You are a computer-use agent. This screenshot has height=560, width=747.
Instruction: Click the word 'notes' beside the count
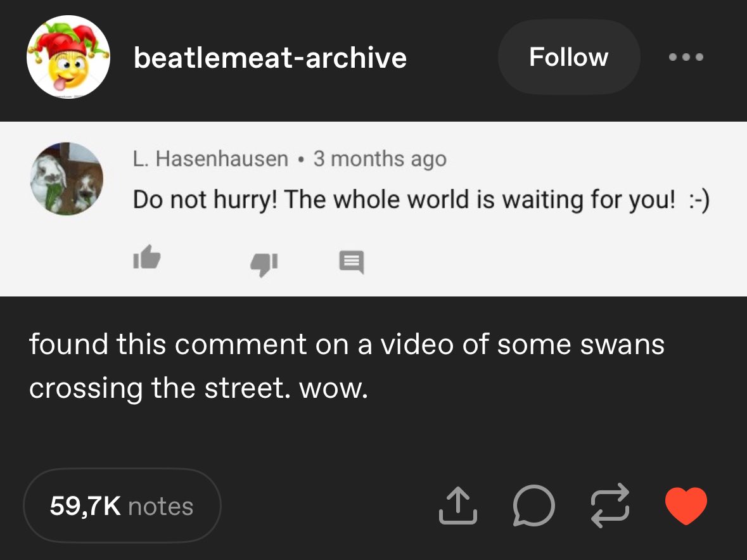[160, 506]
